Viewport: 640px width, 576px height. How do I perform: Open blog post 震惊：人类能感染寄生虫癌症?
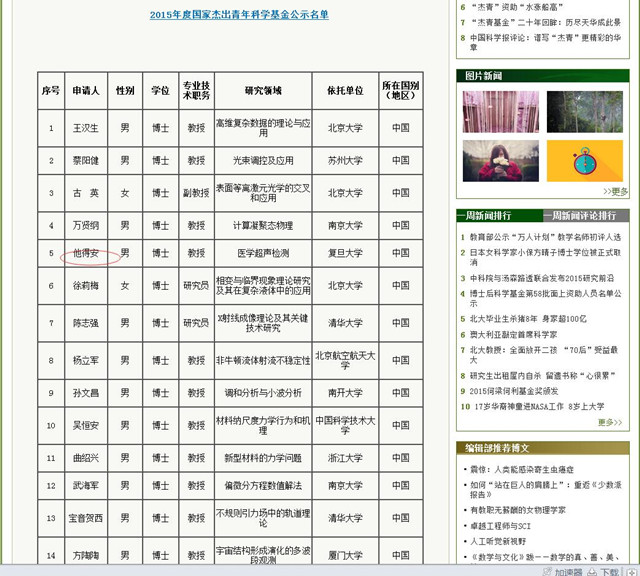528,468
